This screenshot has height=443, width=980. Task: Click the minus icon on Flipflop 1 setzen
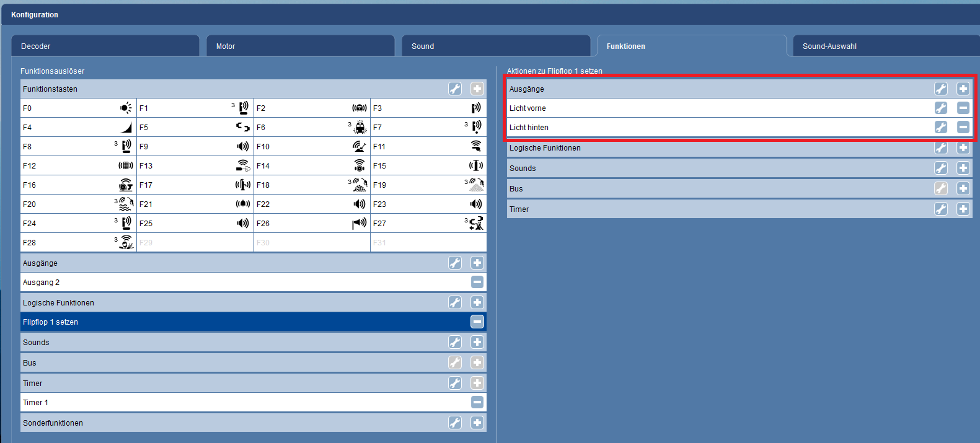click(x=477, y=322)
